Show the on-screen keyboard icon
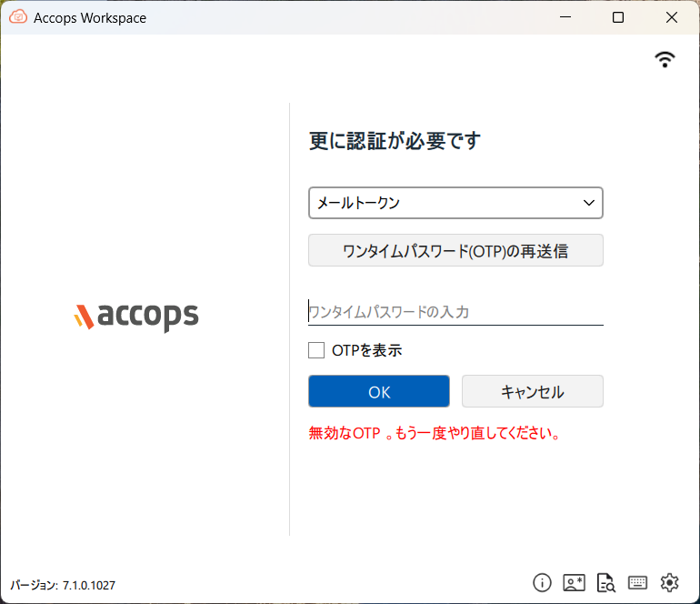This screenshot has width=700, height=604. point(637,582)
